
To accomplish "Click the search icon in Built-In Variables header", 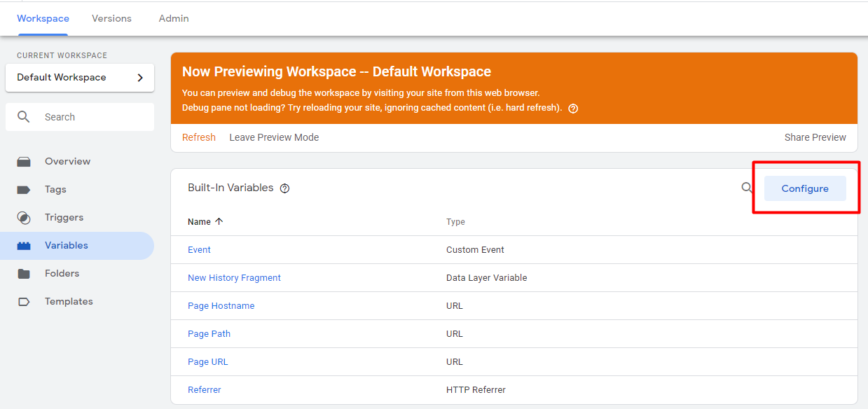I will pyautogui.click(x=748, y=188).
